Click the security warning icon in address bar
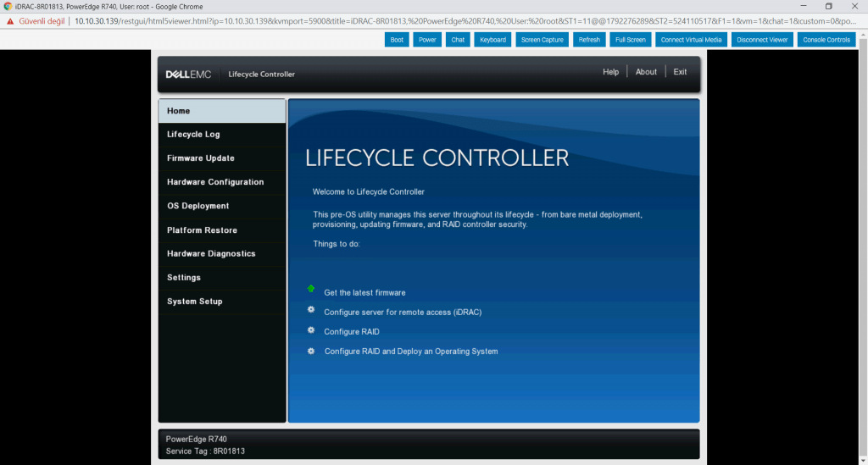This screenshot has width=868, height=465. [11, 21]
